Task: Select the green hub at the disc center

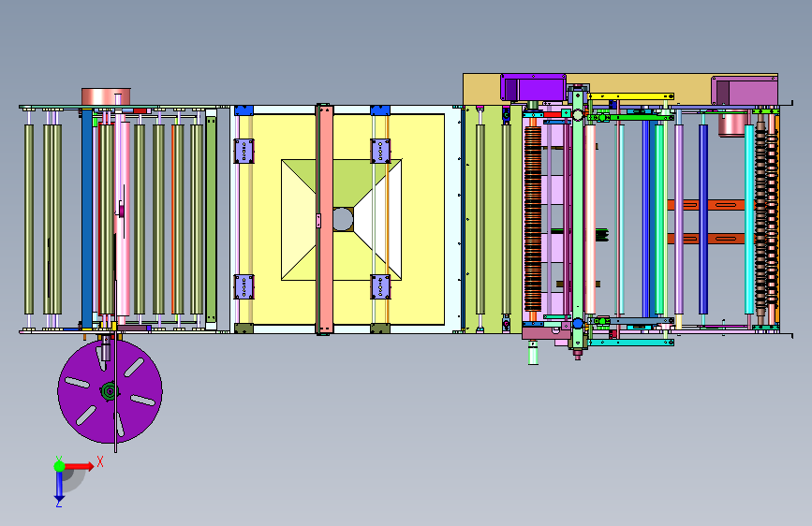Action: 110,391
